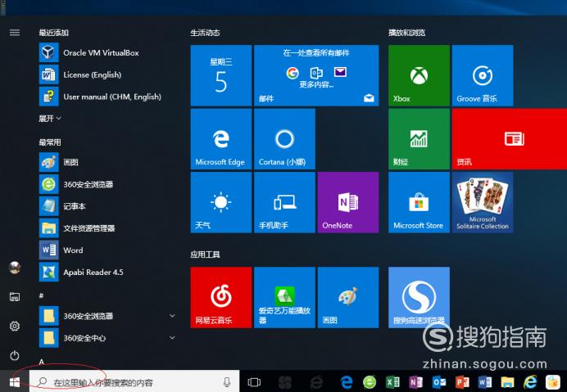Launch Edge from the taskbar
This screenshot has height=392, width=567.
pyautogui.click(x=347, y=382)
